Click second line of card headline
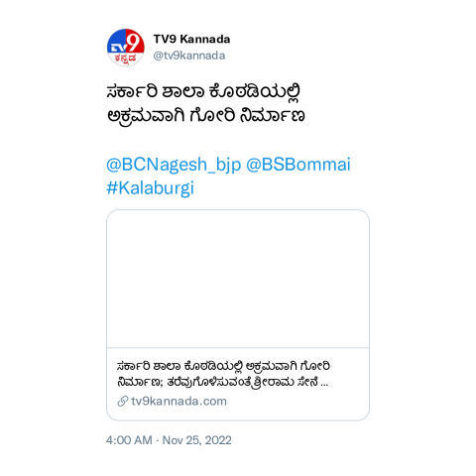The height and width of the screenshot is (476, 476). click(x=223, y=382)
